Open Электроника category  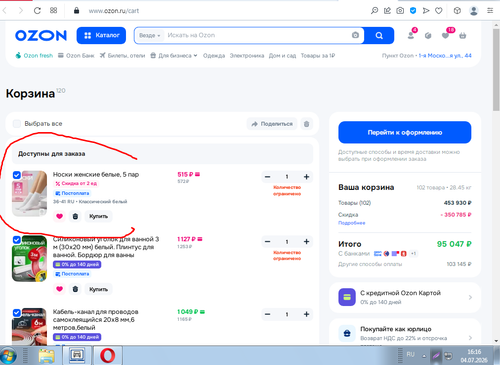pos(247,56)
